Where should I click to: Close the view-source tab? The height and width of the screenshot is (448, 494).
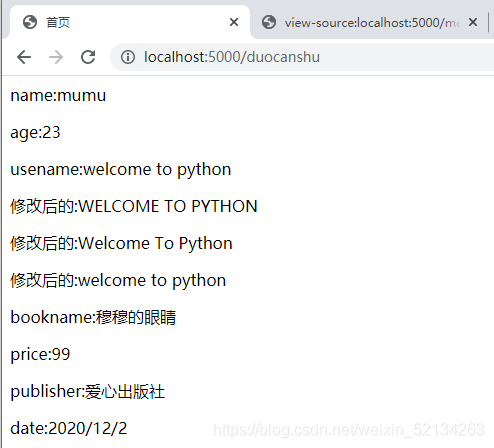[x=473, y=22]
